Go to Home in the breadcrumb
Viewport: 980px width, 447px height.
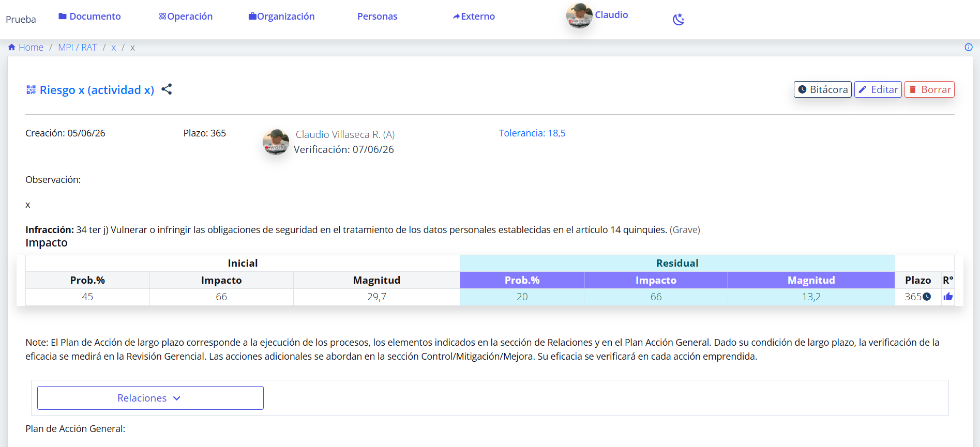pos(26,48)
